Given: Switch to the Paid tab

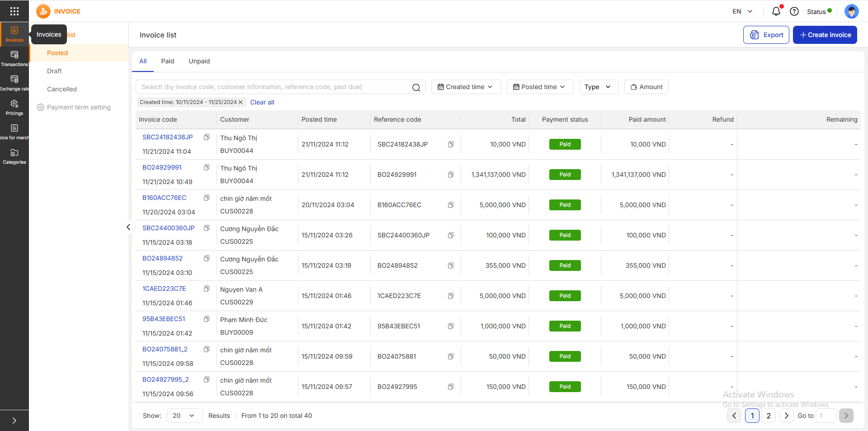Looking at the screenshot, I should pyautogui.click(x=167, y=61).
